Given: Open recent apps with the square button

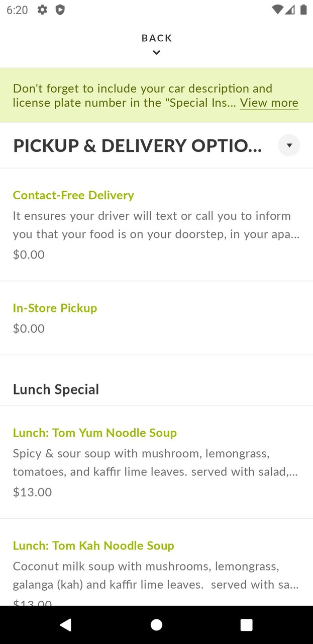Looking at the screenshot, I should [246, 625].
